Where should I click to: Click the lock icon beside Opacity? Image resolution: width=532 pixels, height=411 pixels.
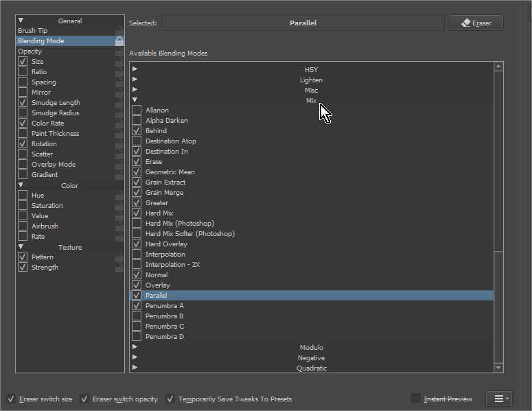point(119,51)
